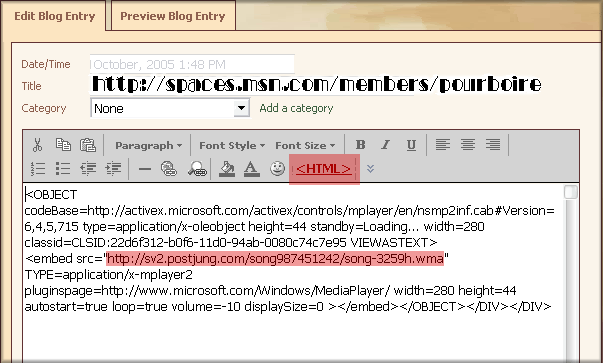This screenshot has height=363, width=603.
Task: Toggle Underline formatting
Action: (x=411, y=145)
